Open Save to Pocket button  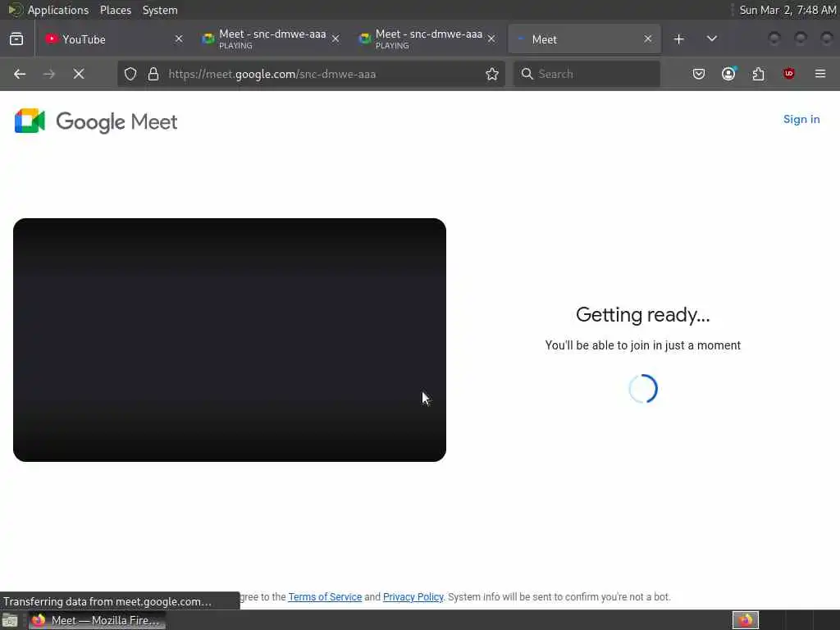[x=699, y=74]
